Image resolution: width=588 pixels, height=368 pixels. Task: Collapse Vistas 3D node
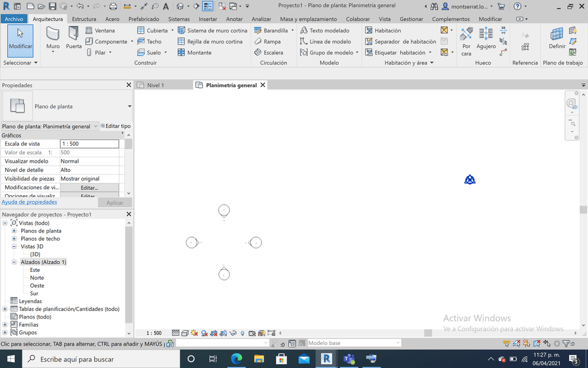click(x=14, y=247)
